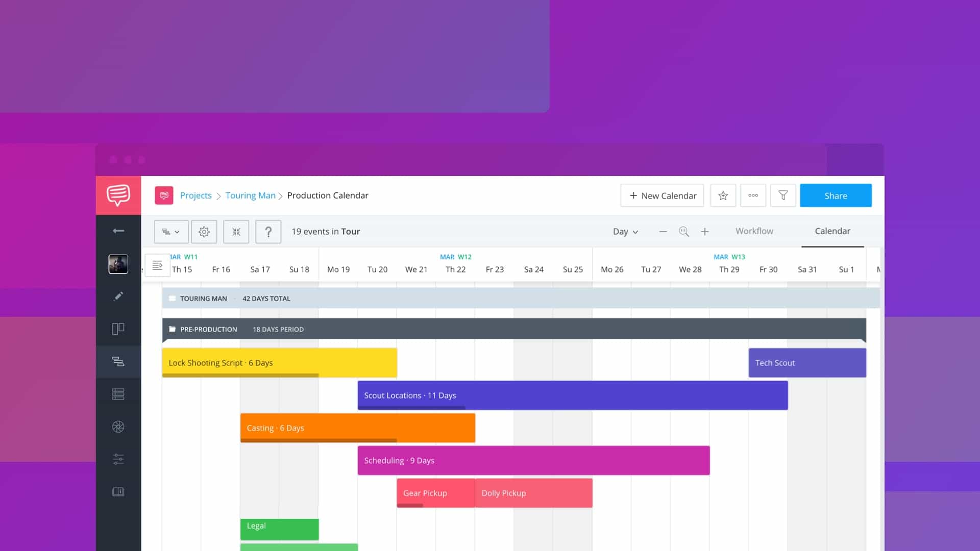The width and height of the screenshot is (980, 551).
Task: Click the Share button
Action: tap(835, 195)
